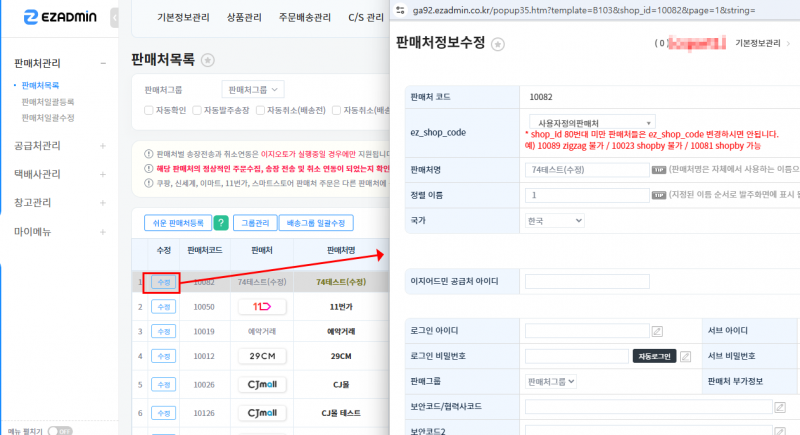
Task: Click the 배송그룹 일괄수정 button
Action: [316, 223]
